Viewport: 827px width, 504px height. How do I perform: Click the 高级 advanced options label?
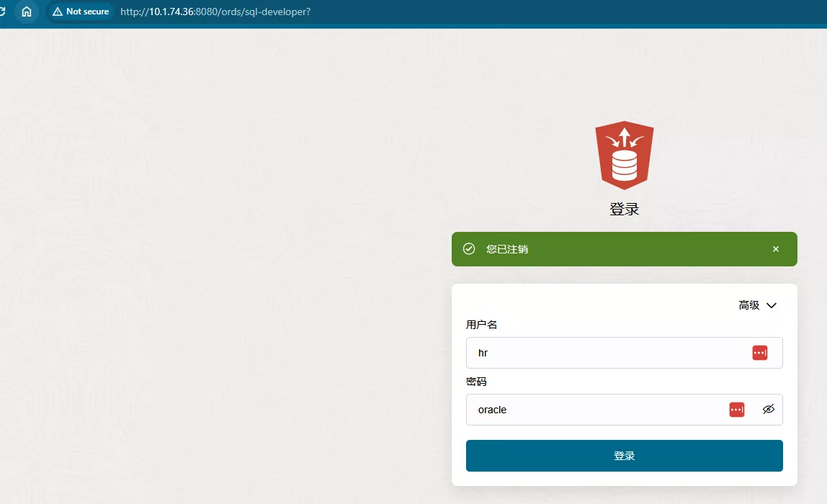[x=749, y=305]
